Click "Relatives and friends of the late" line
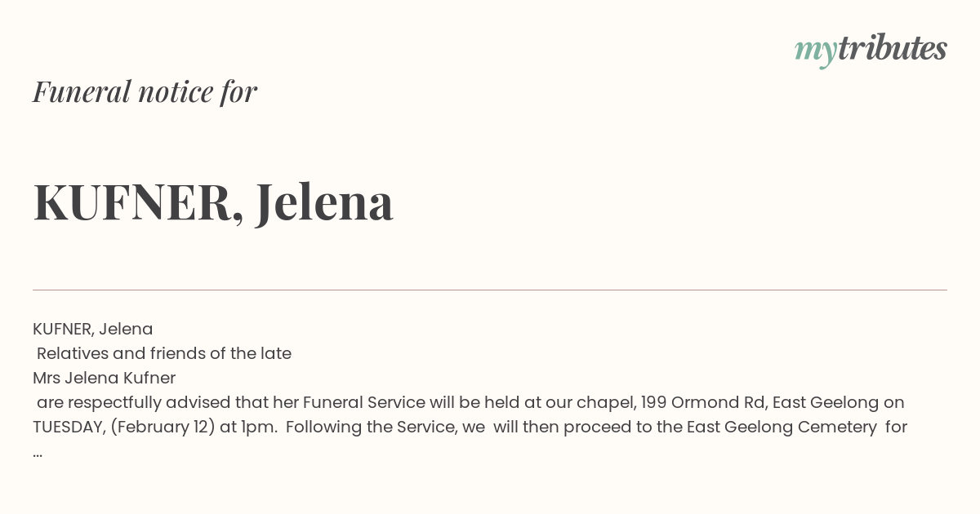Viewport: 980px width, 514px height. click(164, 353)
